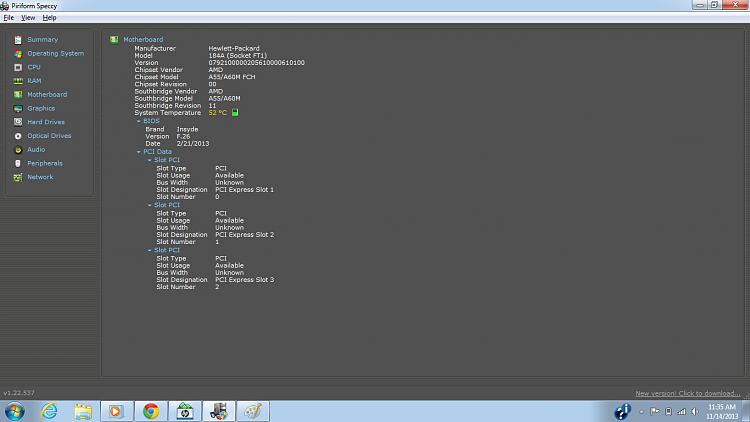Collapse the PCI Data section
750x422 pixels.
[x=139, y=152]
